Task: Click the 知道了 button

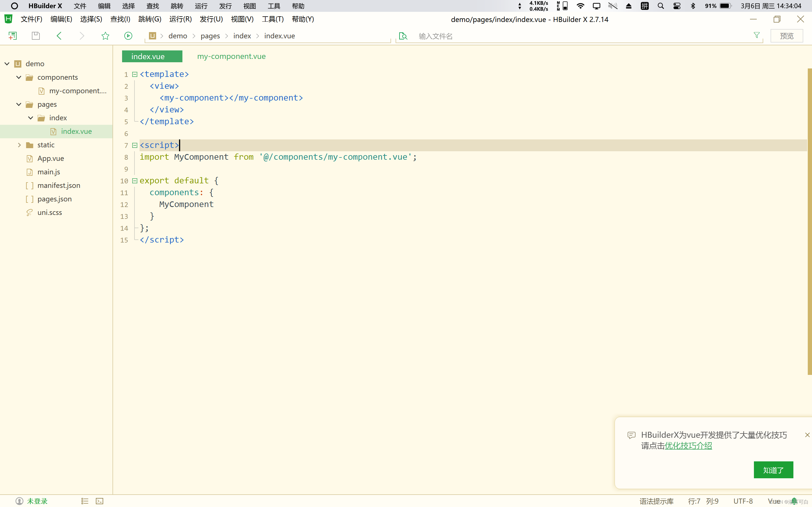Action: [x=773, y=470]
